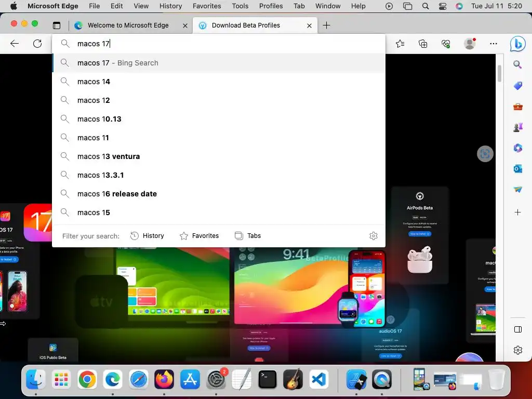Go back with the browser back arrow
This screenshot has height=399, width=532.
[x=15, y=44]
